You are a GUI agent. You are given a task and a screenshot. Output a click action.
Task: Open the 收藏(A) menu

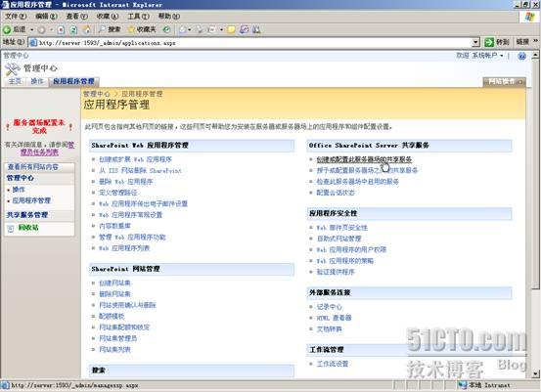point(108,17)
